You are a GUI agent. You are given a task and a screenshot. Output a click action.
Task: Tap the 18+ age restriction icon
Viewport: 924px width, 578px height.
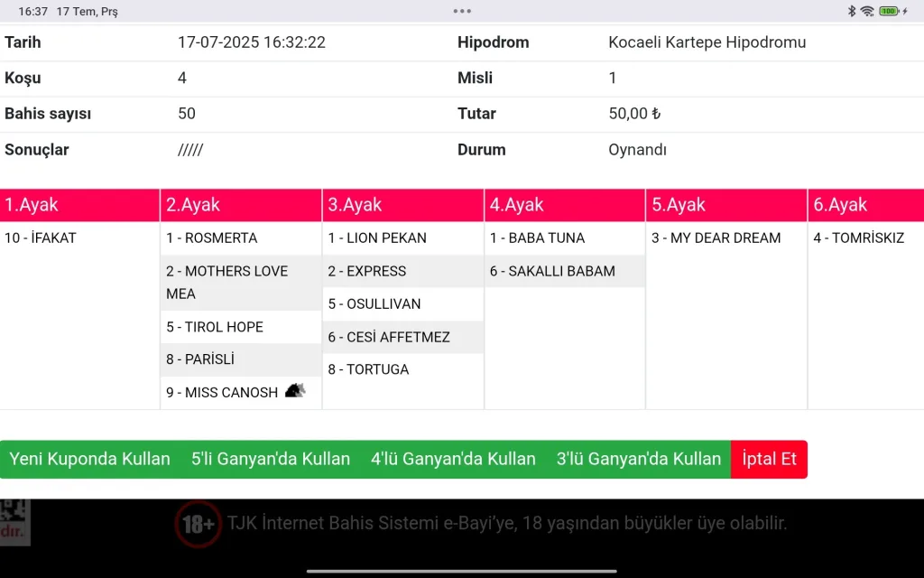tap(198, 523)
